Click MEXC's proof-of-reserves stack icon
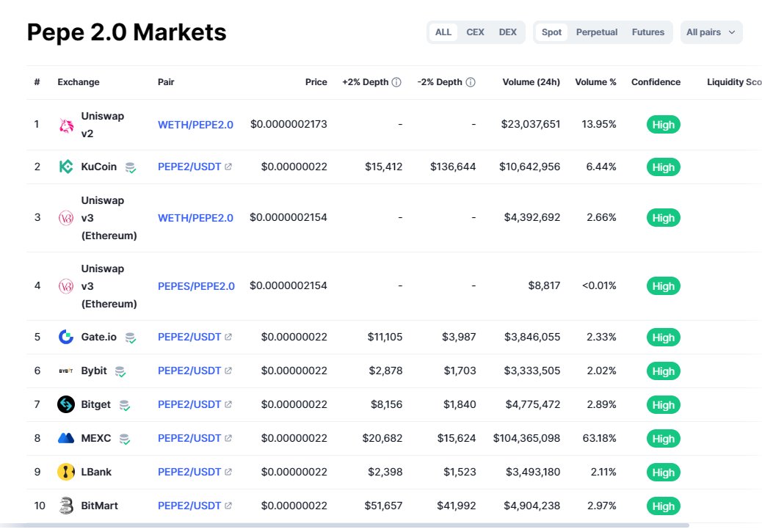The width and height of the screenshot is (762, 532). 124,440
